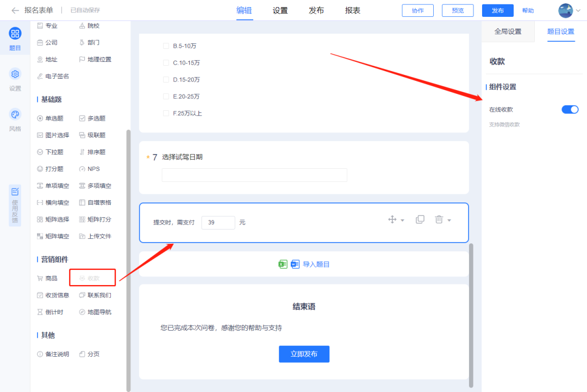Check option C.10-15万
This screenshot has width=587, height=392.
pos(166,62)
